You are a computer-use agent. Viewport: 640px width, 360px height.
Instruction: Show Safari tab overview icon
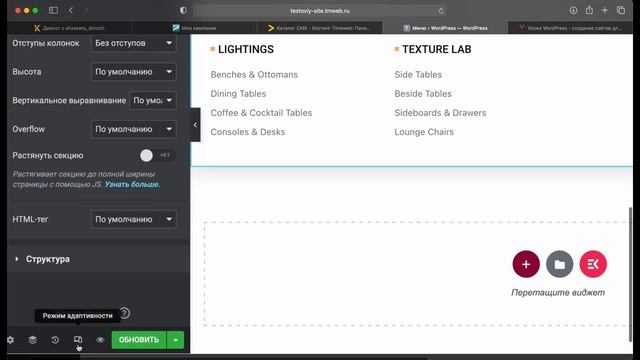click(621, 11)
